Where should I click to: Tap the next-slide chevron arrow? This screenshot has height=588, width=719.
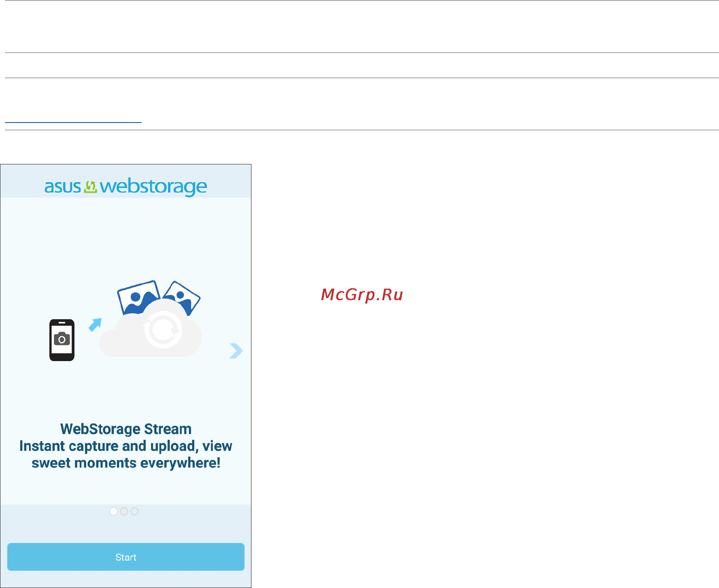point(236,351)
